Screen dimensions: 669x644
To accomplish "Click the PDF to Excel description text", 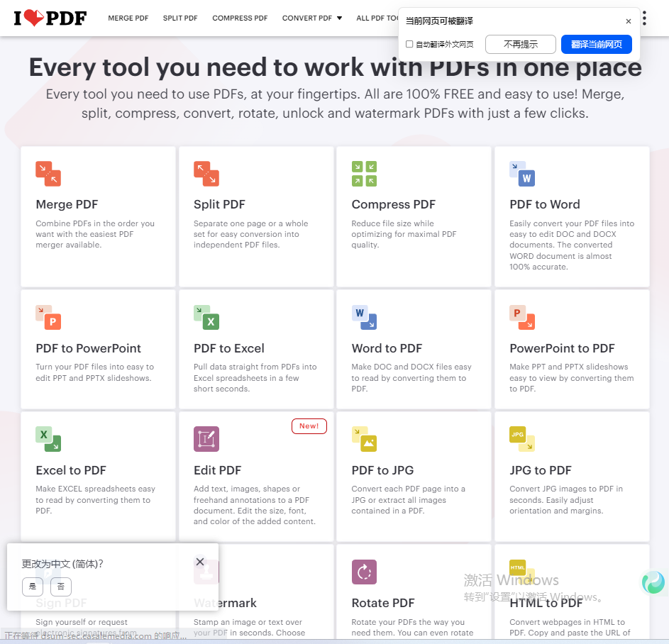I will (255, 377).
